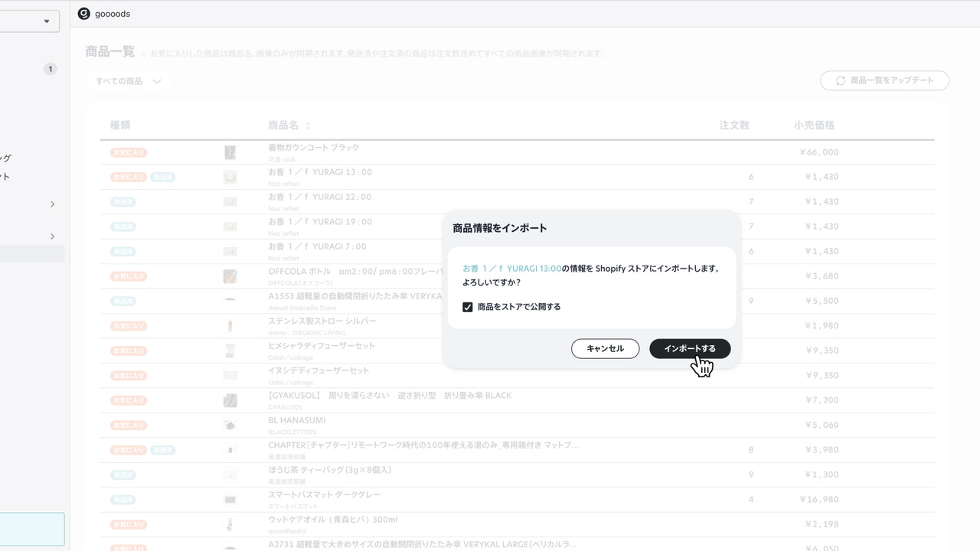Image resolution: width=980 pixels, height=551 pixels.
Task: Click the インポートする button to confirm import
Action: 690,348
